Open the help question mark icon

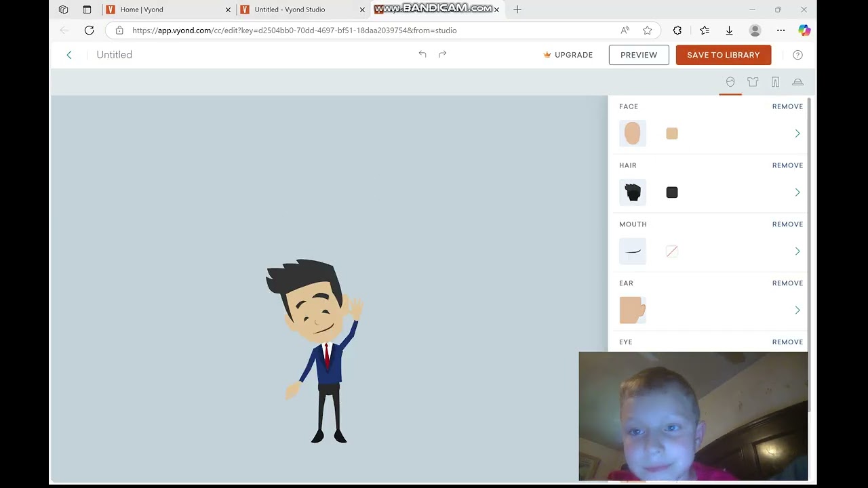click(x=797, y=55)
